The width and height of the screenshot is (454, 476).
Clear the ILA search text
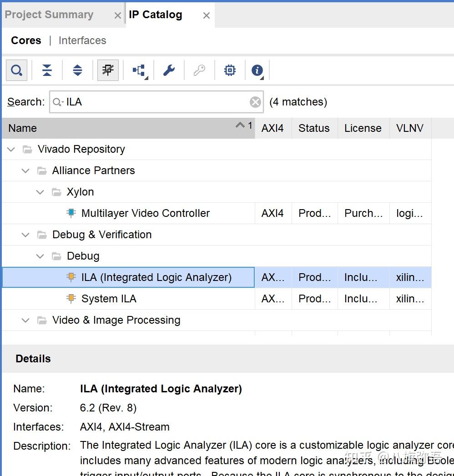(x=255, y=102)
